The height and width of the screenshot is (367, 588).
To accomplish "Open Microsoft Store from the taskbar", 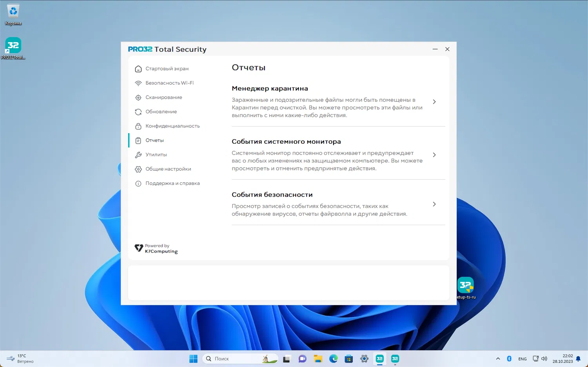I will (349, 359).
